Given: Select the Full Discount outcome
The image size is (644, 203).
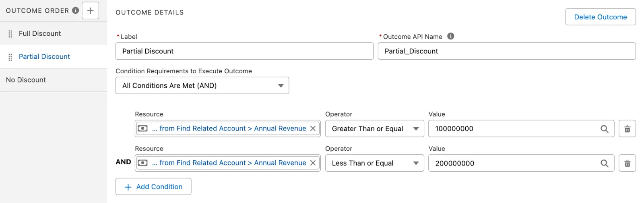Looking at the screenshot, I should pos(40,33).
